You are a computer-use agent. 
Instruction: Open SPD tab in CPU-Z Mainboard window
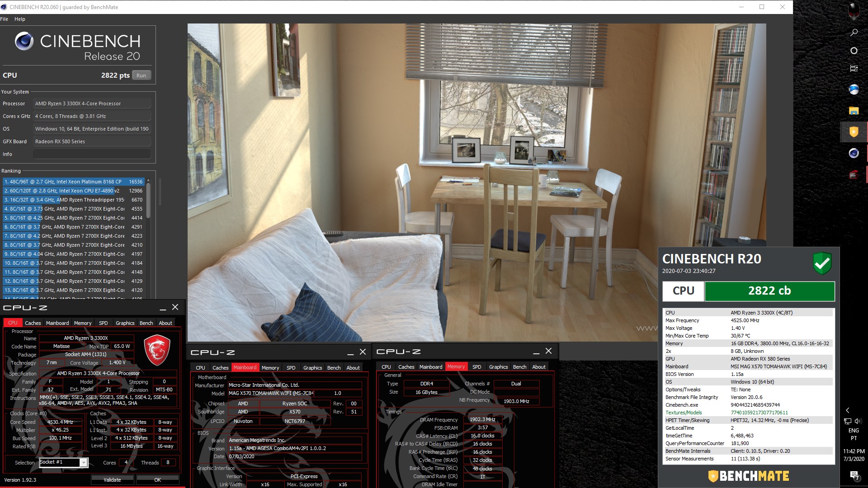tap(291, 368)
